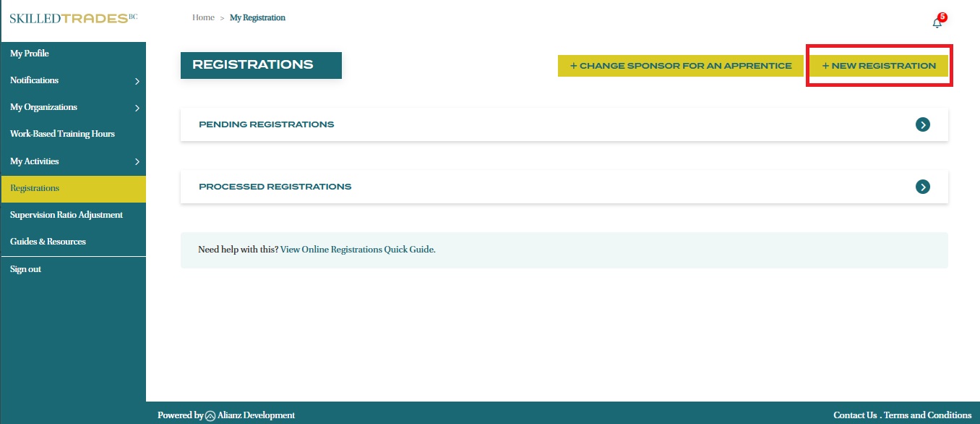The height and width of the screenshot is (424, 980).
Task: Click the Alianz Development logo icon
Action: 210,415
